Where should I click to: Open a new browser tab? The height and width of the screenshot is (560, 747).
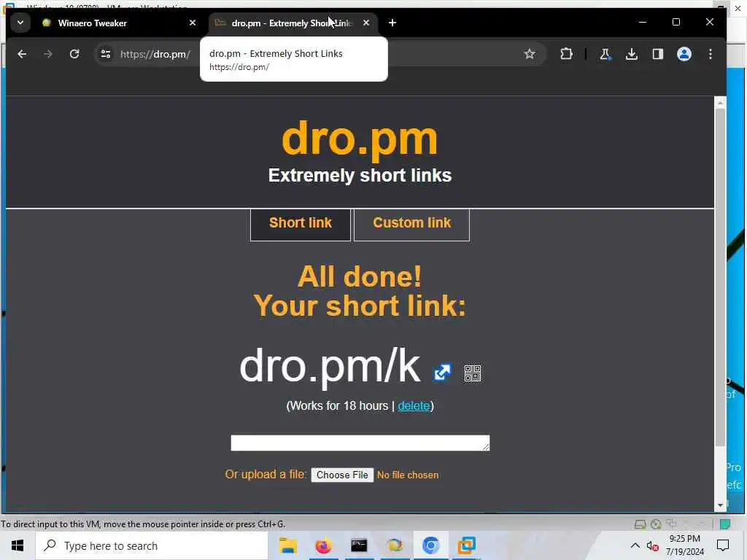click(392, 23)
